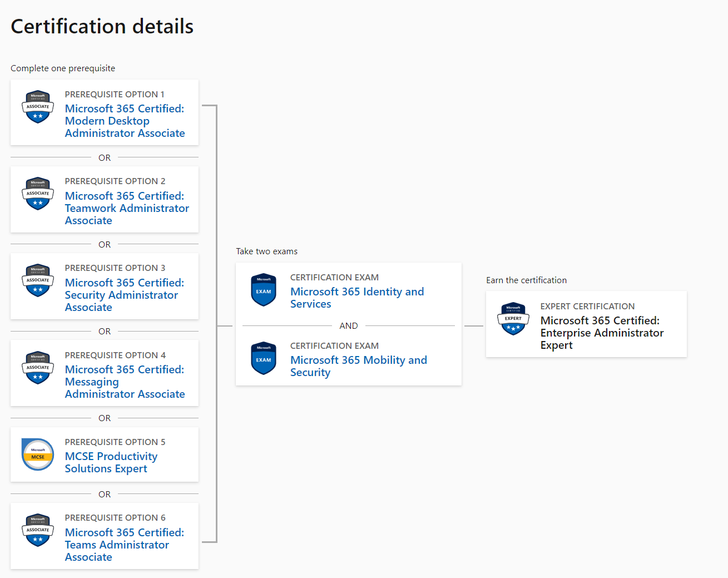Click 'Complete one prerequisite' text
The image size is (728, 578).
click(x=63, y=68)
